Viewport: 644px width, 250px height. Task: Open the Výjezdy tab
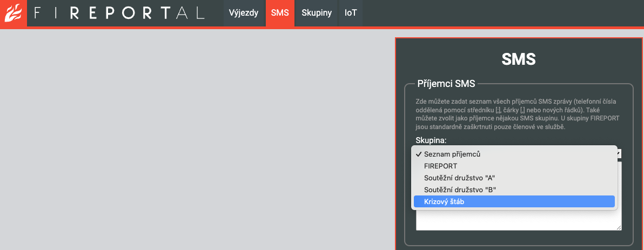pos(244,13)
